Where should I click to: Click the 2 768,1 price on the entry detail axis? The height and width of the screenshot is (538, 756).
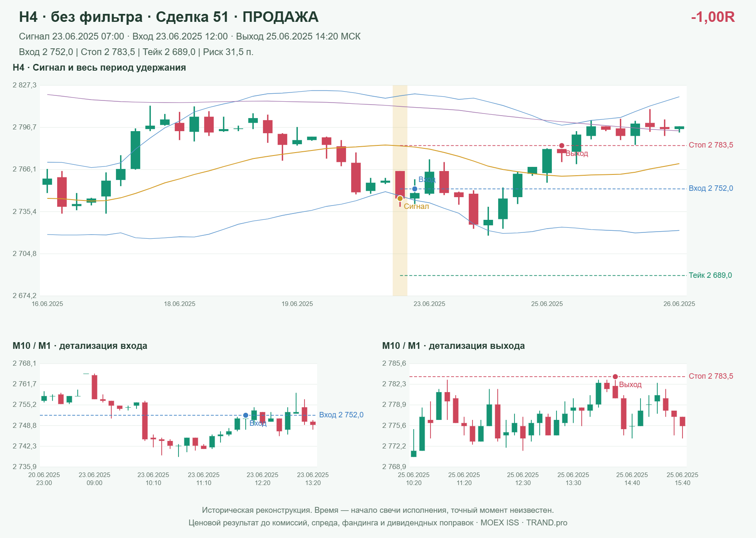point(24,364)
